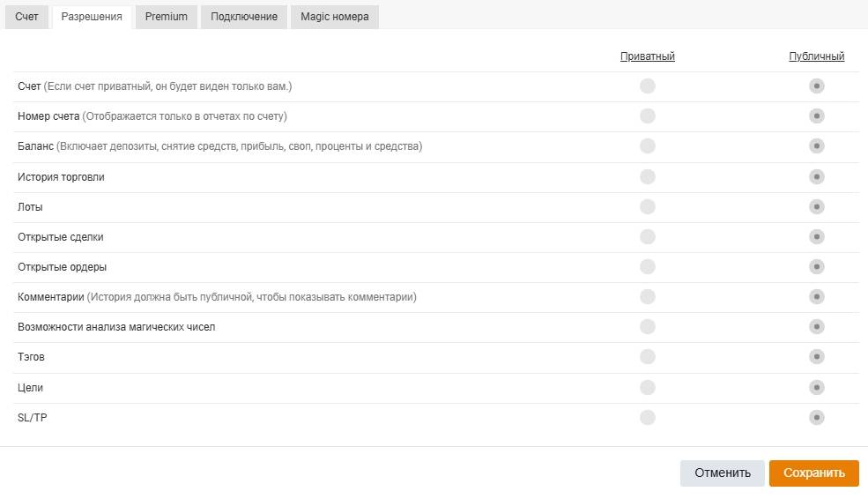Select Публичный for Номер счета
Viewport: 868px width, 499px height.
click(817, 116)
